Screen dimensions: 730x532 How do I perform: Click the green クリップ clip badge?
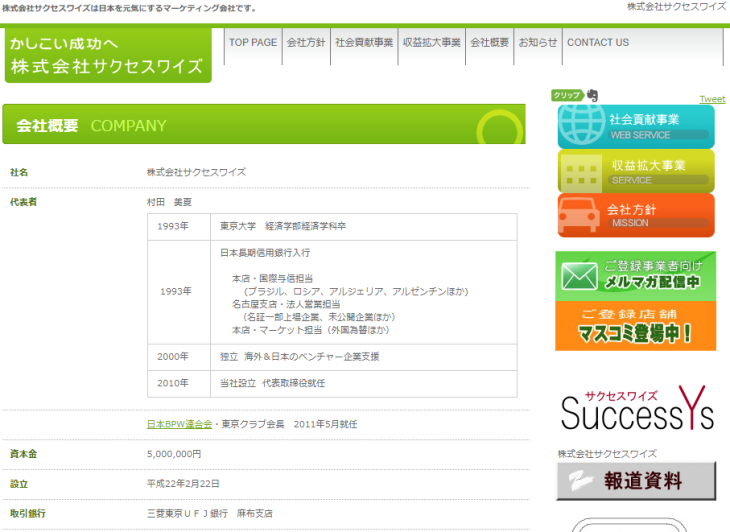click(x=567, y=95)
